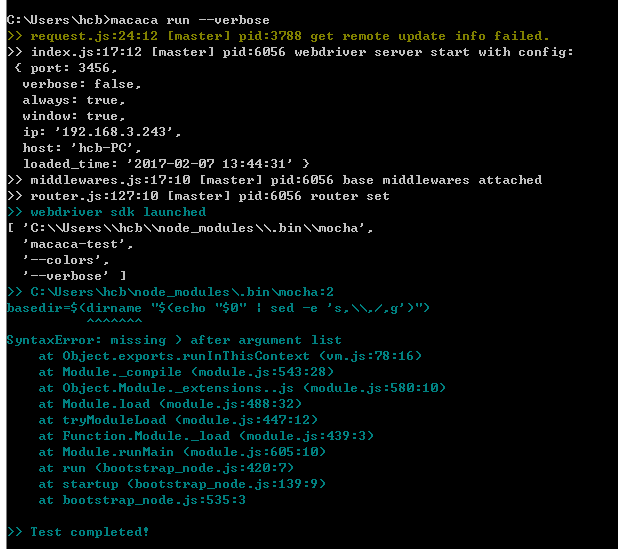Click the 'window: true' config line
618x549 pixels.
74,116
